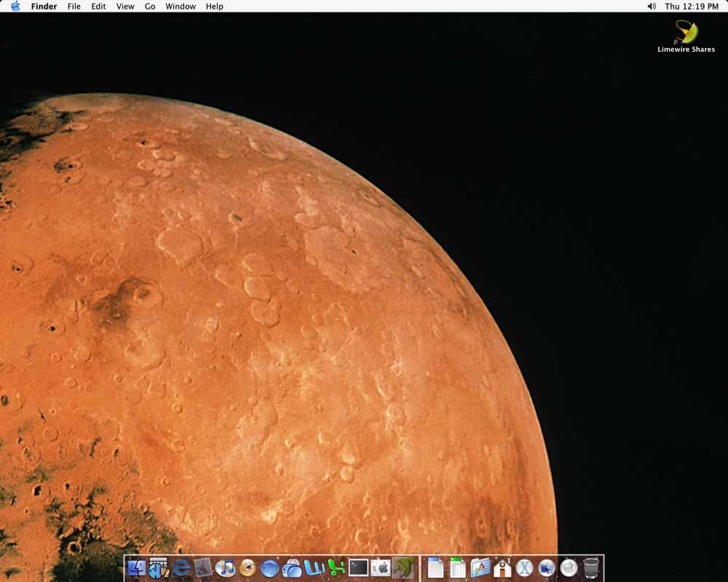Launch Internet Explorer from the Dock

(x=181, y=568)
